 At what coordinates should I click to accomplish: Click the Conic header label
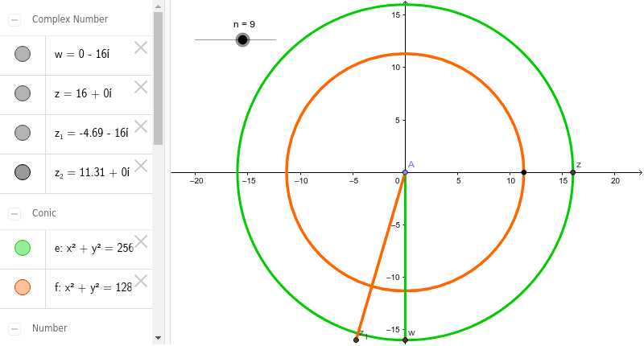44,213
